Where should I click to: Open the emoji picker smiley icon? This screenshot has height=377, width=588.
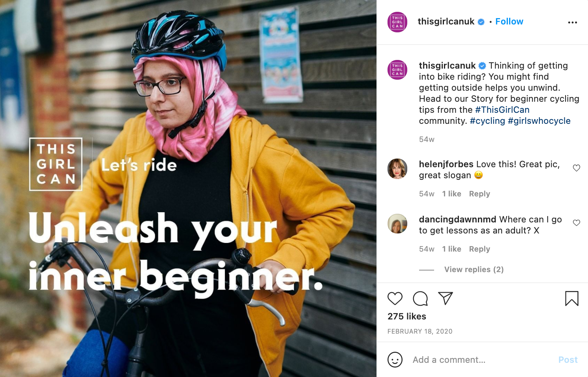(395, 360)
